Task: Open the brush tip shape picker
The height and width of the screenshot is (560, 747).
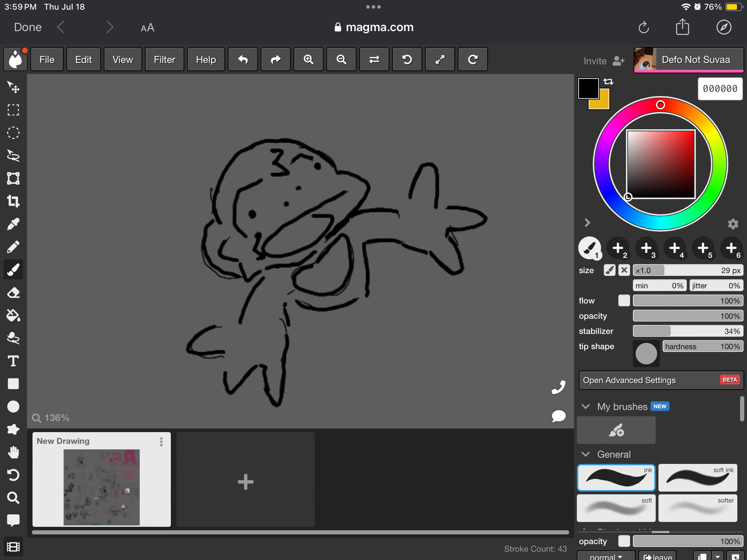Action: pos(646,354)
